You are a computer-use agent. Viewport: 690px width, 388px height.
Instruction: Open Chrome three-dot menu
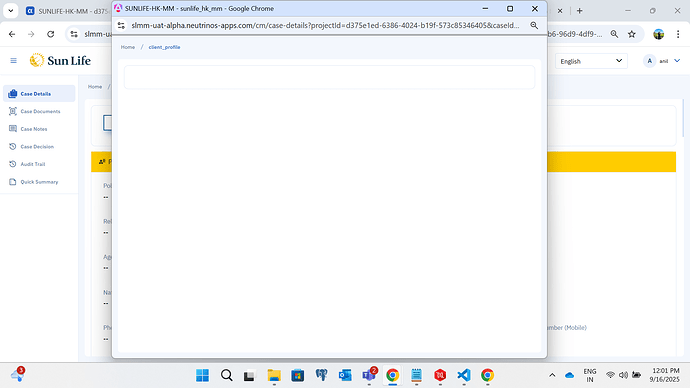678,34
